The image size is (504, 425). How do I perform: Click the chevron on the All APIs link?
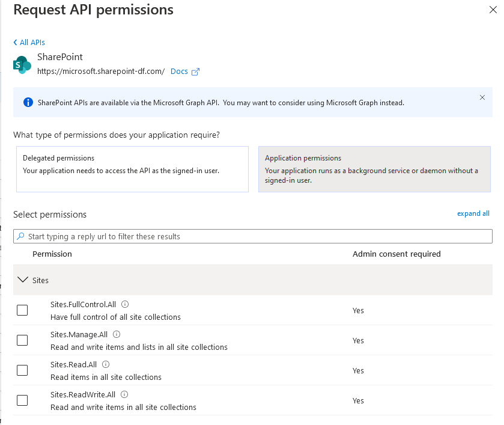tap(15, 42)
